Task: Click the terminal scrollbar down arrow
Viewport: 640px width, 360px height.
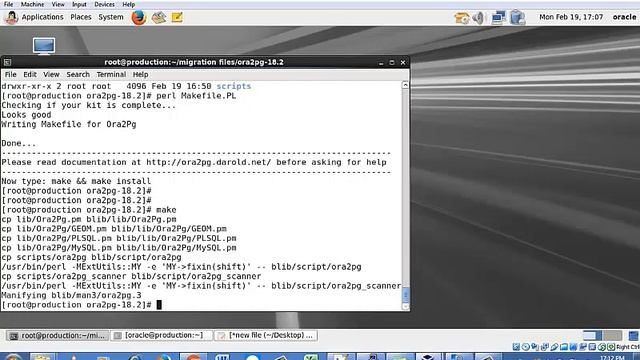Action: pyautogui.click(x=406, y=306)
